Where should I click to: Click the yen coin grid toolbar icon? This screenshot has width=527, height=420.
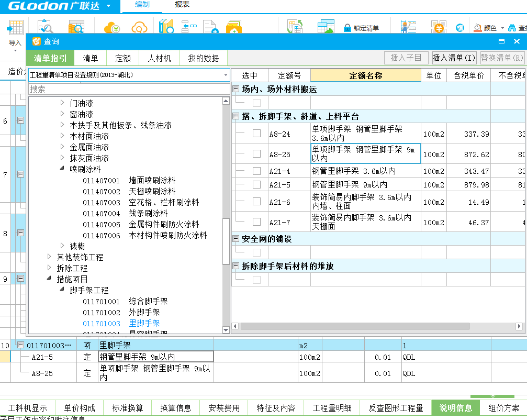click(438, 27)
